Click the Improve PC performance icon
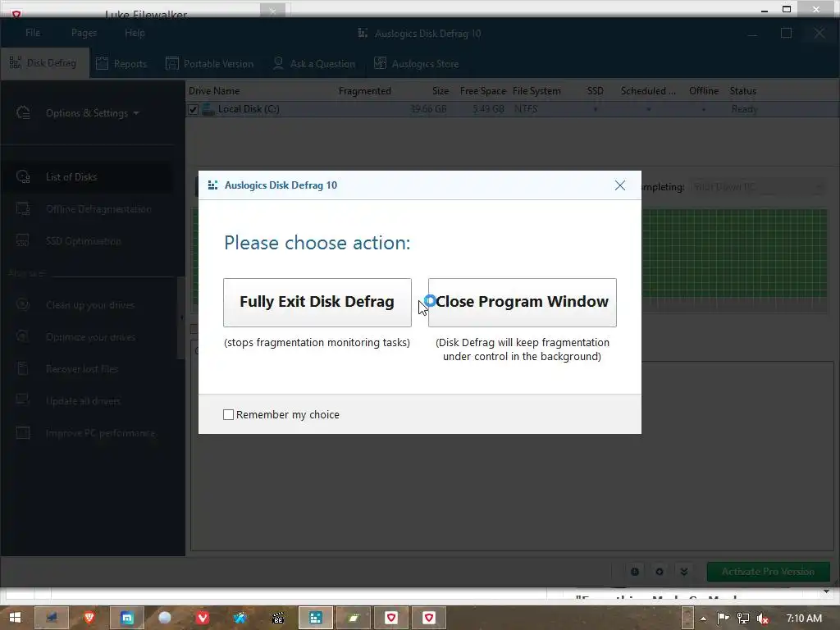 [x=22, y=432]
